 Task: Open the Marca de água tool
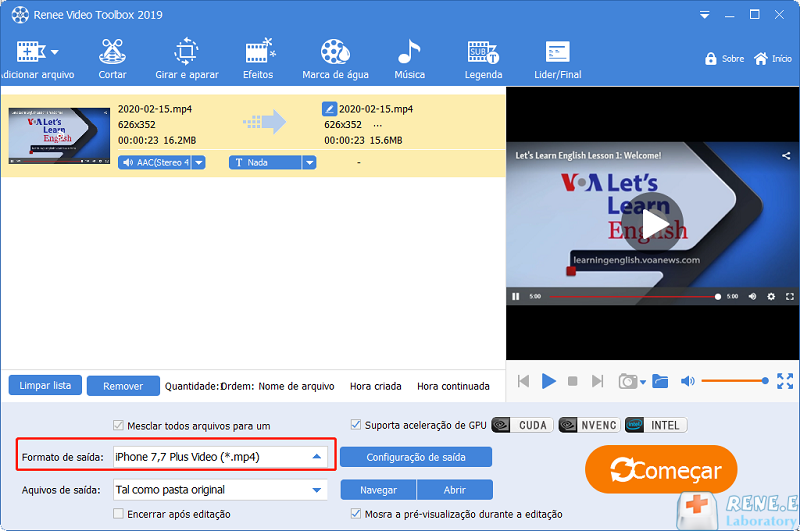pyautogui.click(x=335, y=60)
